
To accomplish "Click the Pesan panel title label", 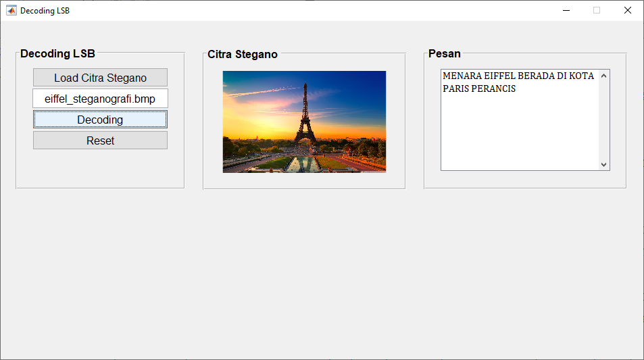I will (x=444, y=54).
